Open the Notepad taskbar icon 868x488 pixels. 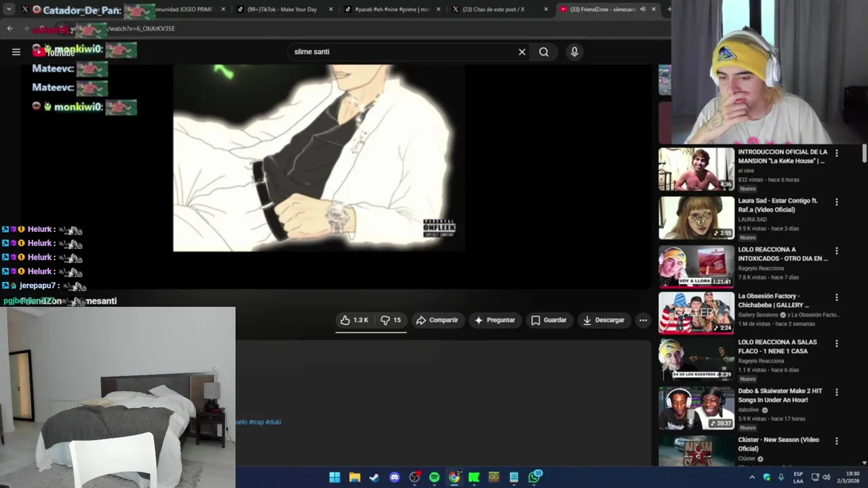[514, 477]
